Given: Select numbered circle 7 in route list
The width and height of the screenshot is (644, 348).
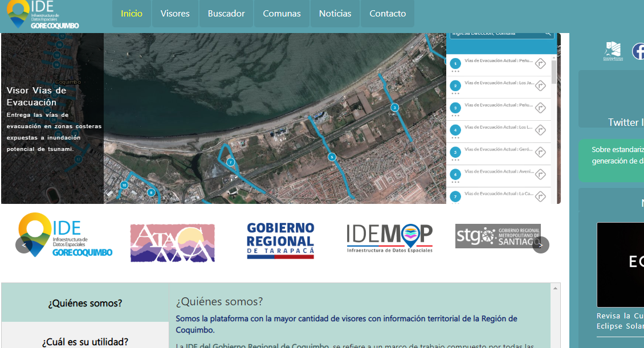Looking at the screenshot, I should [455, 196].
